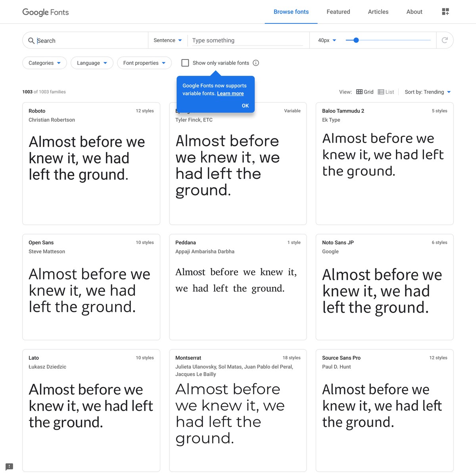Click the search magnifier icon
476x476 pixels.
pos(31,40)
